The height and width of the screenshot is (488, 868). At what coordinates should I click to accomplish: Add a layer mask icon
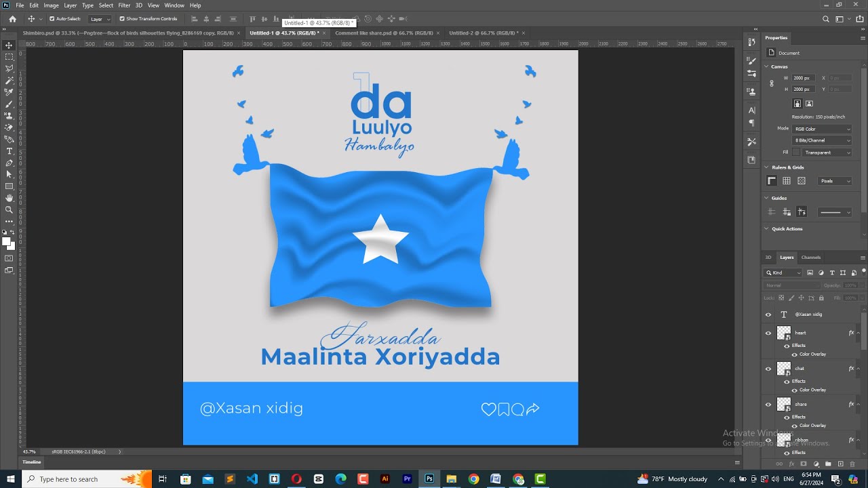pyautogui.click(x=804, y=464)
